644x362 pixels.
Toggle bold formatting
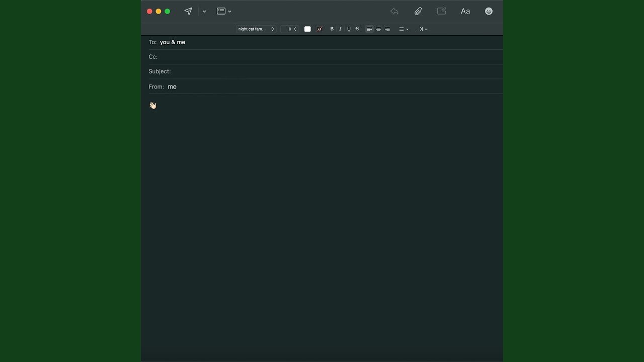pos(332,29)
